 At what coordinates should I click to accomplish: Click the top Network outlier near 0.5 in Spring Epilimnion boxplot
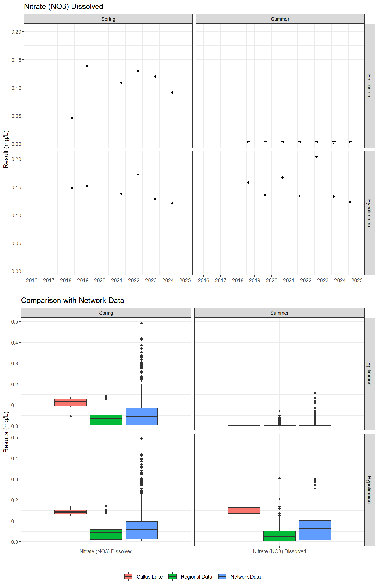[x=142, y=323]
